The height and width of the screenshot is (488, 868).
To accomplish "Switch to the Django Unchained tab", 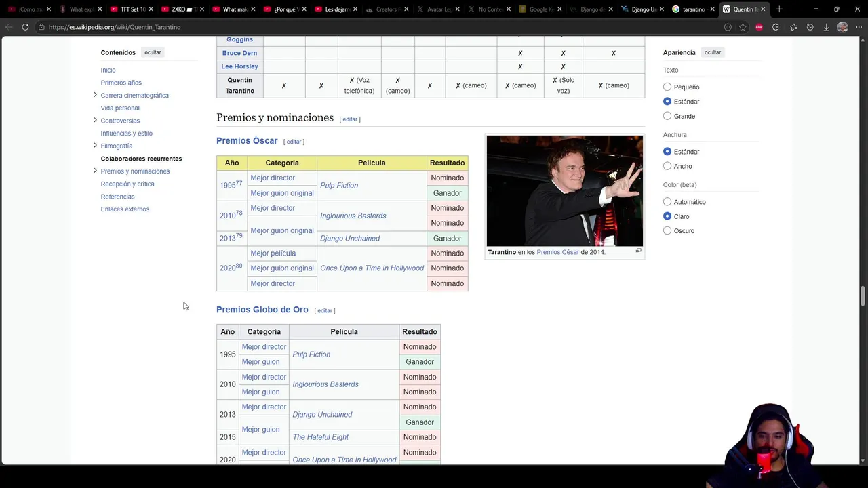I will [x=642, y=9].
